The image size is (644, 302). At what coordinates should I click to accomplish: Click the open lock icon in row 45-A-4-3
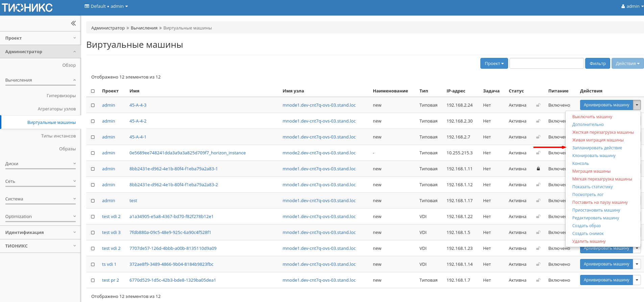point(538,105)
